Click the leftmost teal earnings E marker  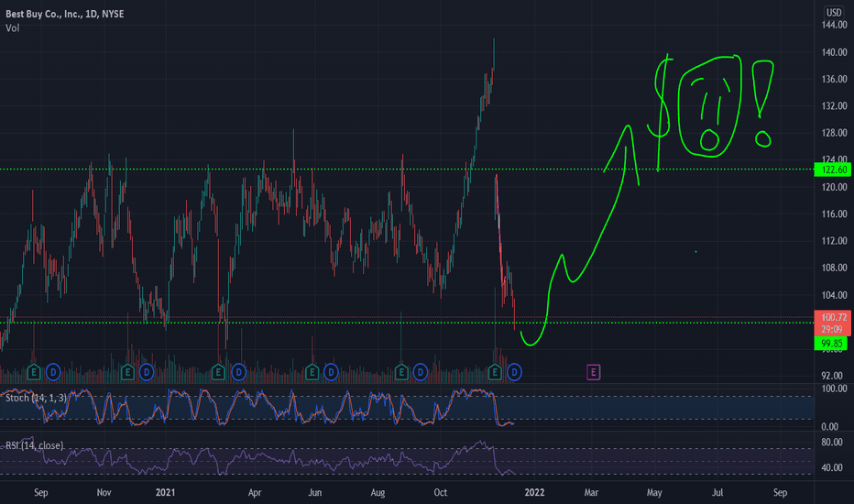coord(34,373)
